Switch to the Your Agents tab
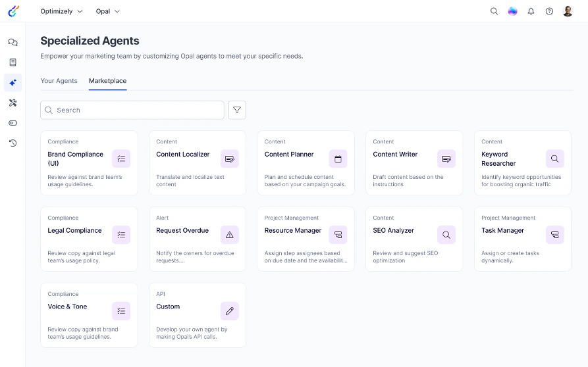The height and width of the screenshot is (367, 588). tap(59, 81)
